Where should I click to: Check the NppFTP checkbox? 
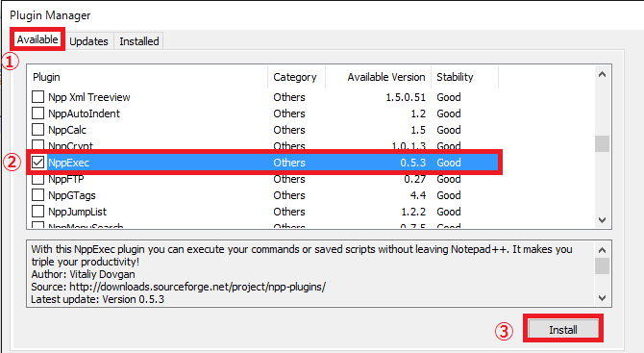[37, 179]
